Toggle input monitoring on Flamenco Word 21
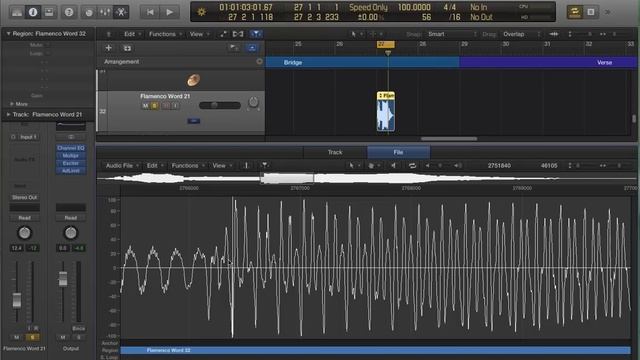 [x=175, y=106]
